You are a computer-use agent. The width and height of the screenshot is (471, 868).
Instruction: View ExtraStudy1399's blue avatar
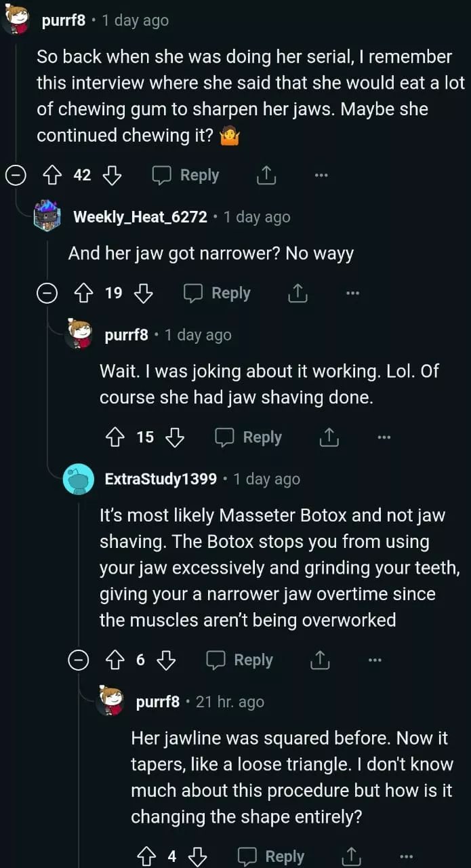tap(79, 480)
